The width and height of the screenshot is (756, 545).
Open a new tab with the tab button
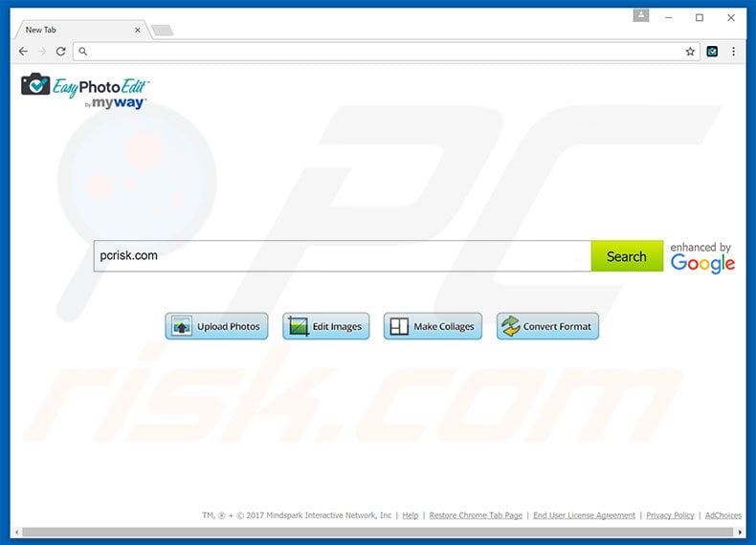click(163, 31)
